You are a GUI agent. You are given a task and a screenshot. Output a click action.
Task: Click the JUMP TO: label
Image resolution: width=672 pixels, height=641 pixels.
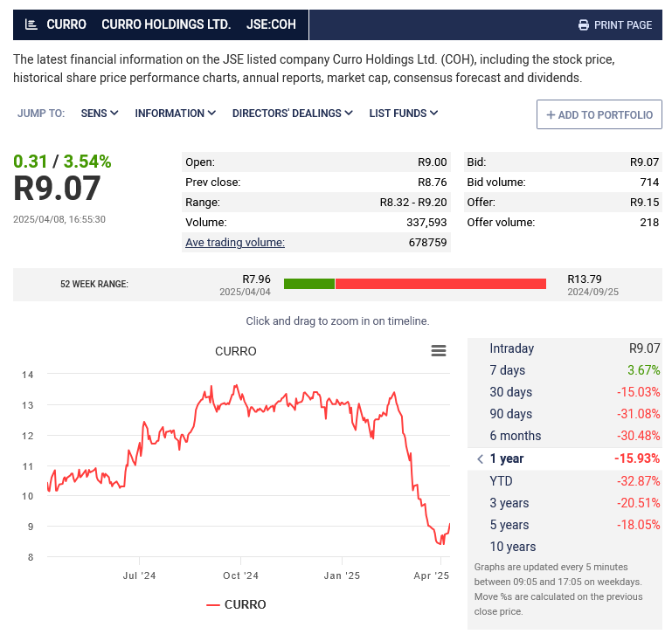tap(41, 114)
